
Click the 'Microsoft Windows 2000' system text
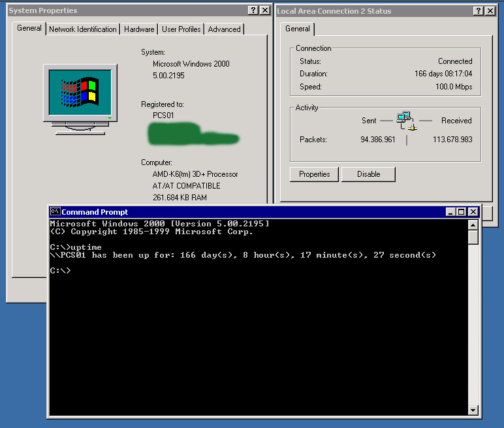pyautogui.click(x=191, y=64)
